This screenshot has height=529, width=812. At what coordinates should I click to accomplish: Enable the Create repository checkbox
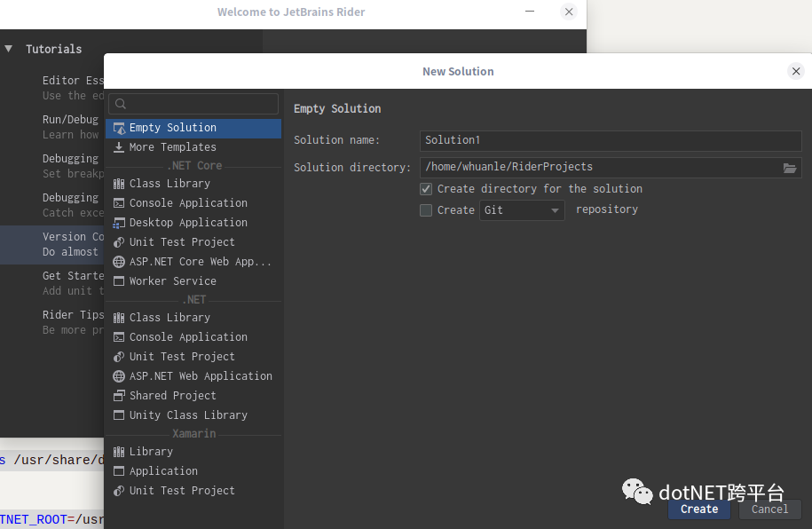426,210
